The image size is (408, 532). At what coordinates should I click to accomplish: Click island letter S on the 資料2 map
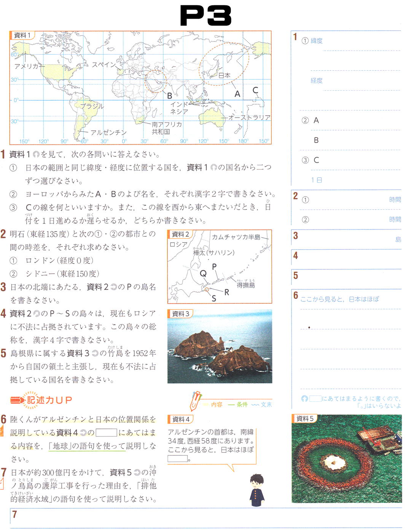click(214, 299)
